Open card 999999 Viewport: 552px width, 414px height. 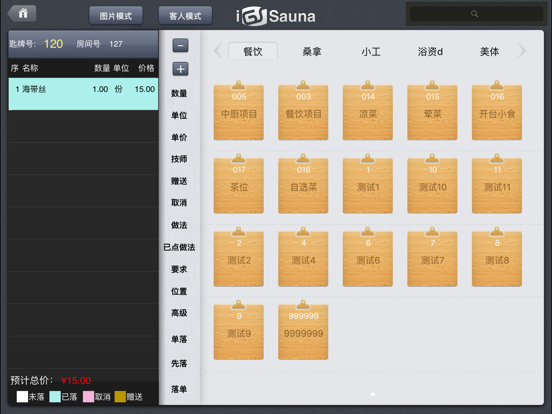303,331
